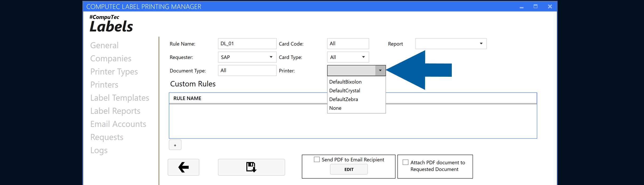Expand the Report dropdown

451,44
